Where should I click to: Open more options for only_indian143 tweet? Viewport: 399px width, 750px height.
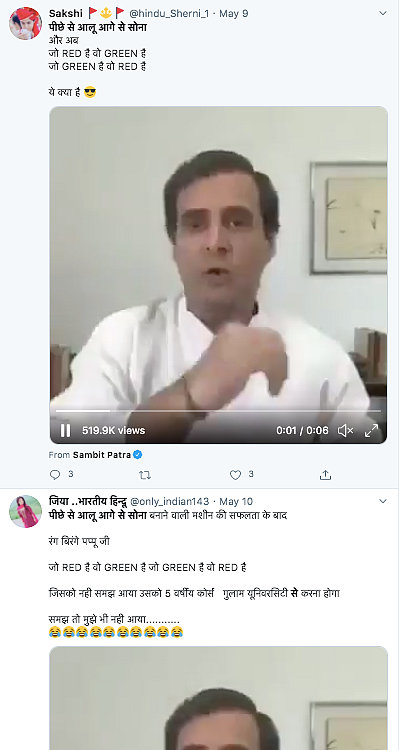tap(383, 501)
